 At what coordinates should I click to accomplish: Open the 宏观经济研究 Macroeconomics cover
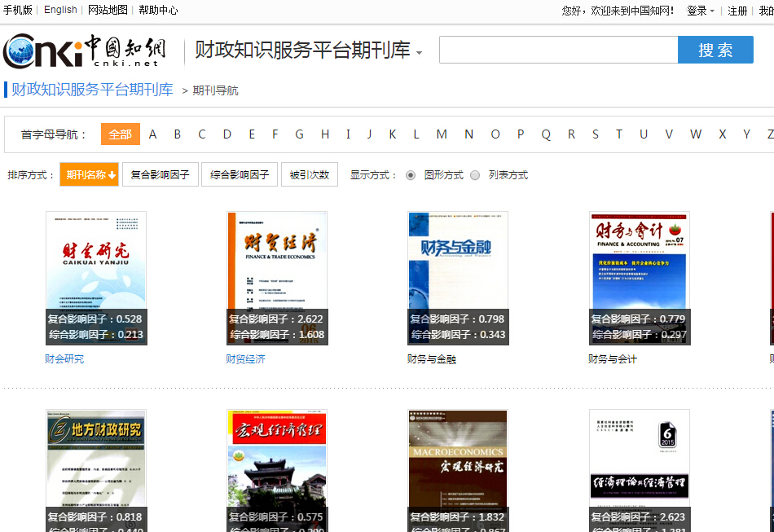(x=458, y=470)
